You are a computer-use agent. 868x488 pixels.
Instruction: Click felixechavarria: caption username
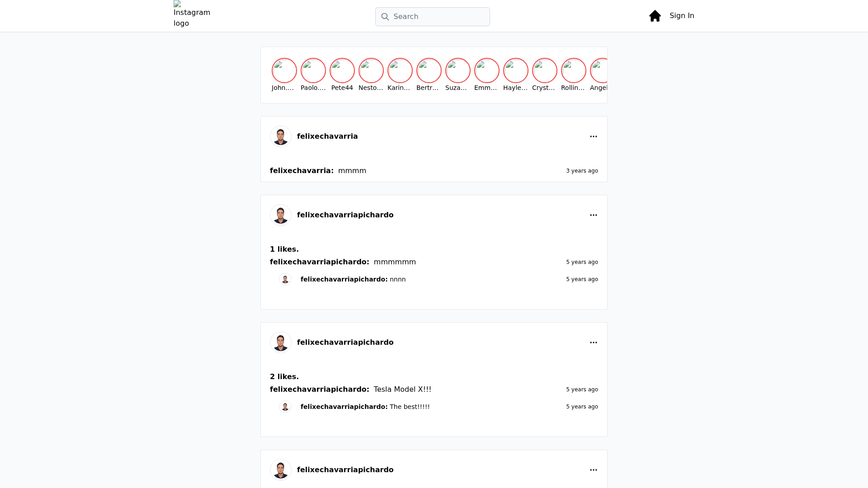pos(302,171)
